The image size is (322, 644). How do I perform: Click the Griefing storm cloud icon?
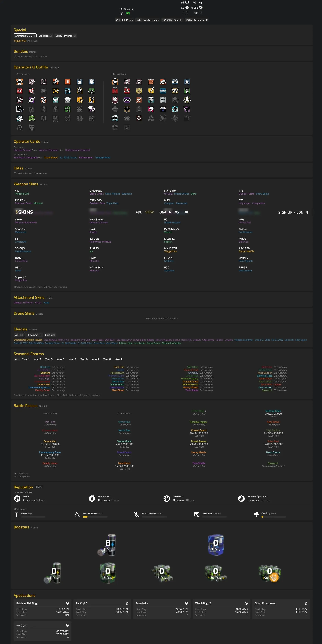(x=256, y=514)
